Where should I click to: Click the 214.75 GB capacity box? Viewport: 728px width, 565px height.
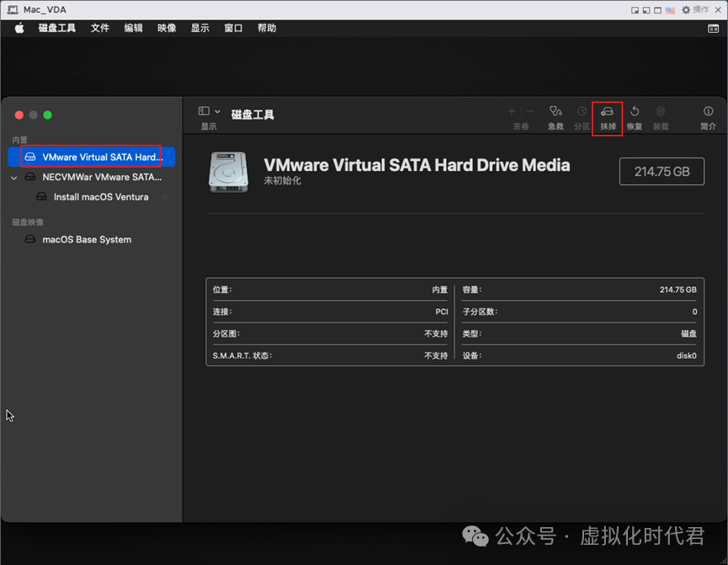(662, 172)
